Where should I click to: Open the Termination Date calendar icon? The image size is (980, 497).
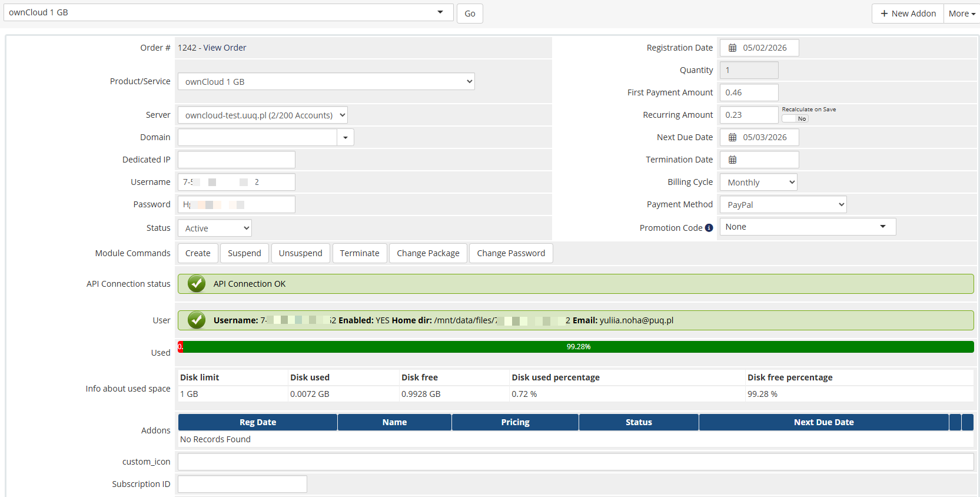(x=732, y=160)
